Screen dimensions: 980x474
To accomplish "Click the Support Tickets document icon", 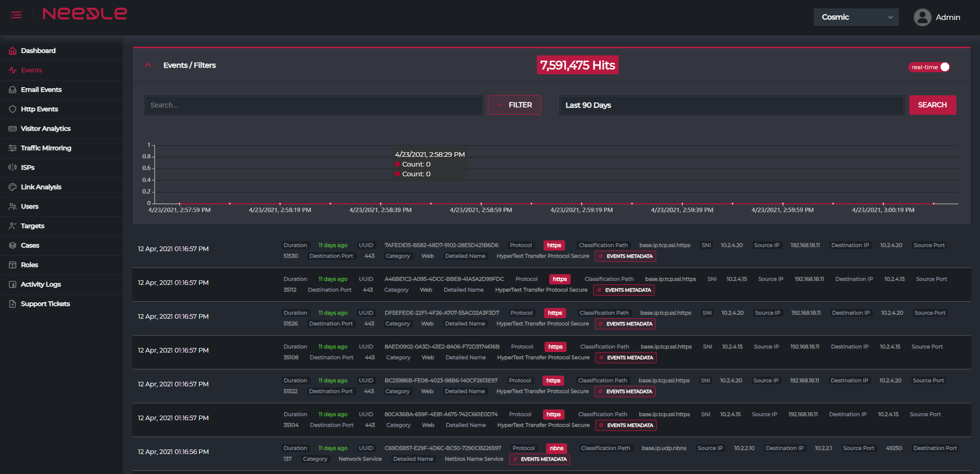I will [12, 304].
